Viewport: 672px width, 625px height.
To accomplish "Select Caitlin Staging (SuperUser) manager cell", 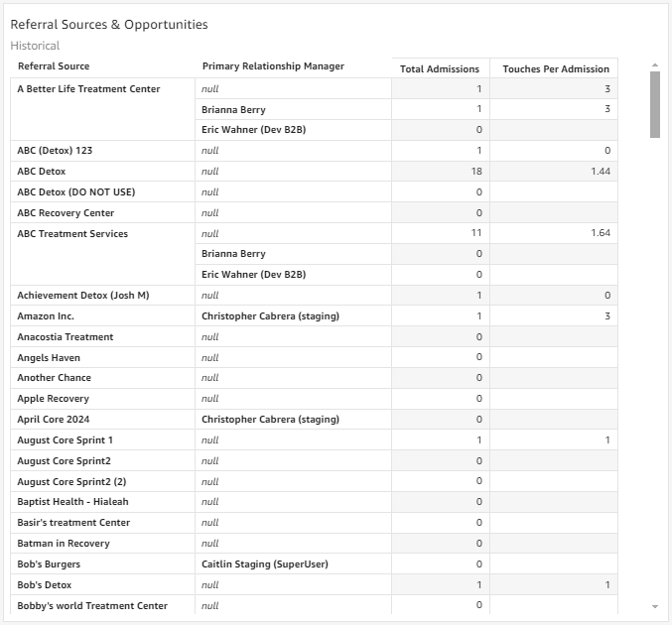I will pos(264,563).
